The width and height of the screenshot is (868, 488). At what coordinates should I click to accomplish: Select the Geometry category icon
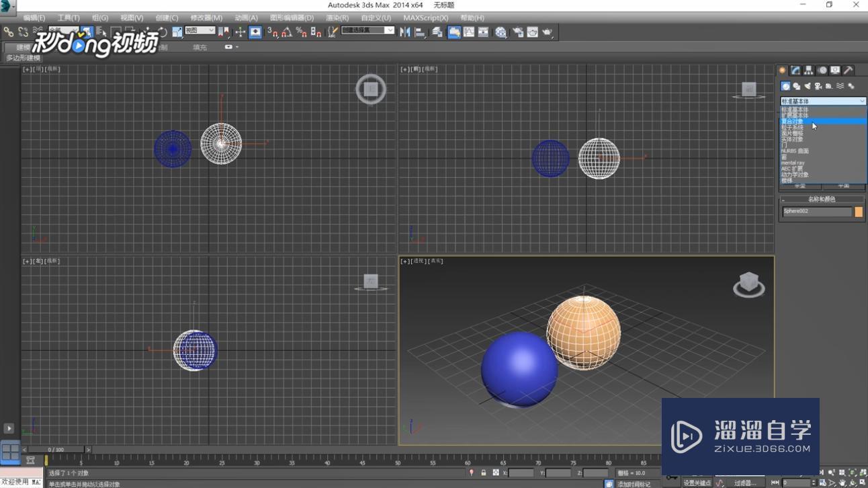click(786, 86)
